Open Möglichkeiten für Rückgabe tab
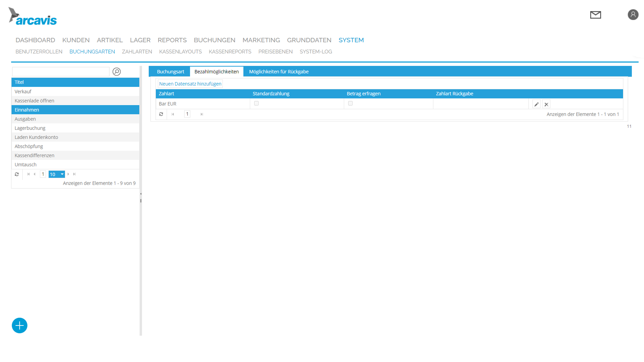The height and width of the screenshot is (362, 644). [x=278, y=72]
